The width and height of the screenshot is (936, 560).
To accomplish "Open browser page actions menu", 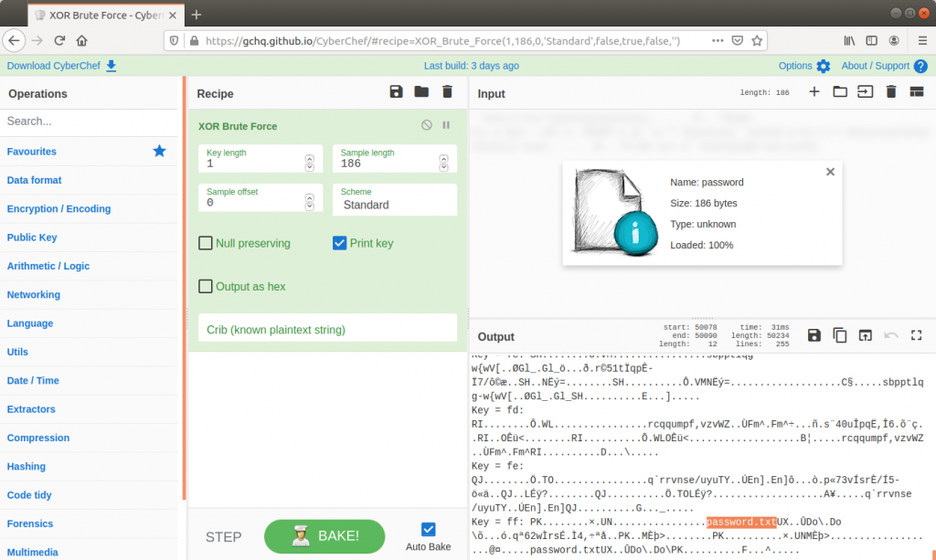I will coord(718,40).
